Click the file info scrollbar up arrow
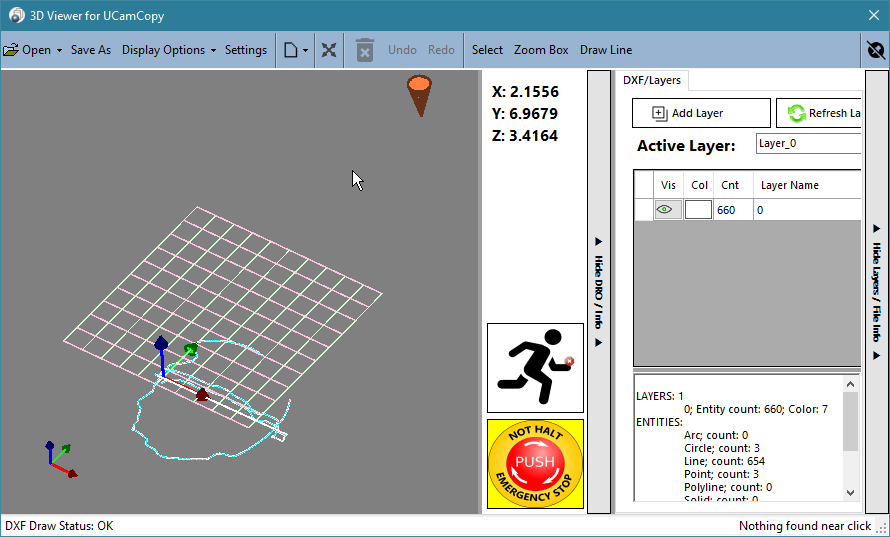The height and width of the screenshot is (537, 890). (850, 384)
